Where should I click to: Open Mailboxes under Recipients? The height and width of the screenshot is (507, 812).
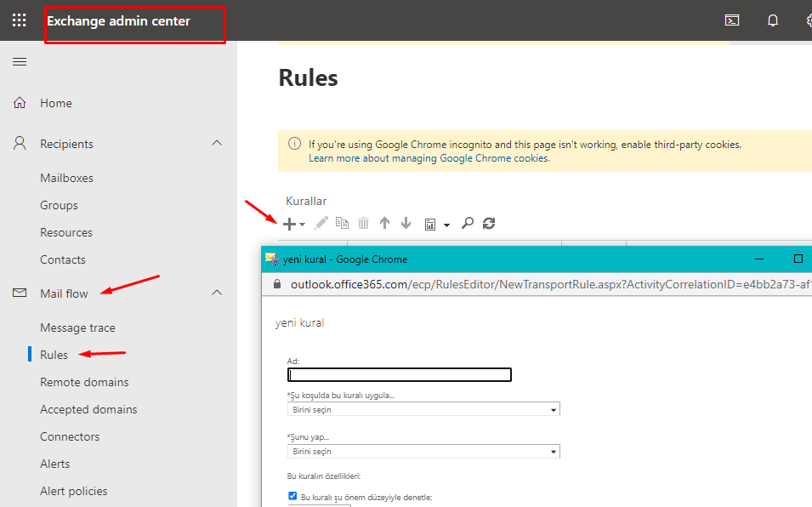[x=67, y=178]
